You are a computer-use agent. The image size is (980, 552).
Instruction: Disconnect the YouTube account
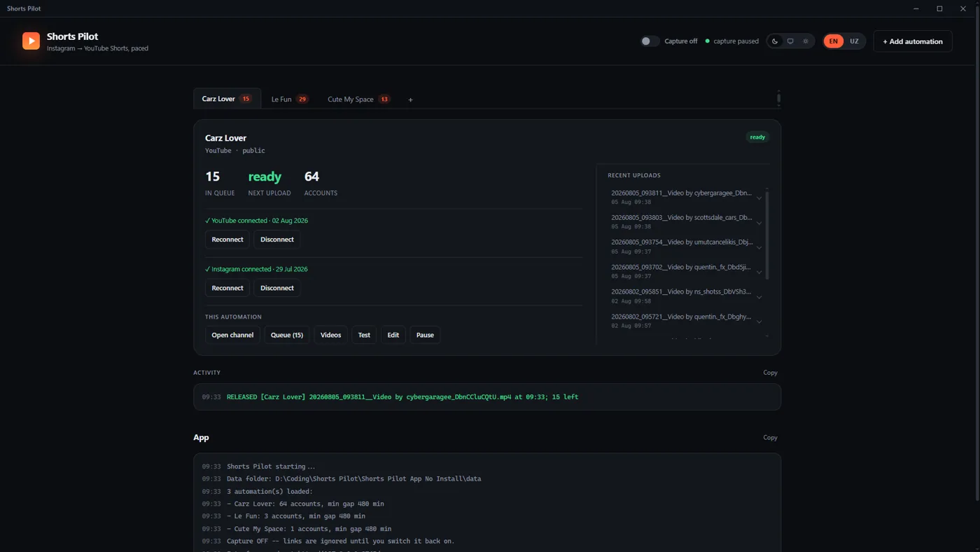(x=277, y=240)
